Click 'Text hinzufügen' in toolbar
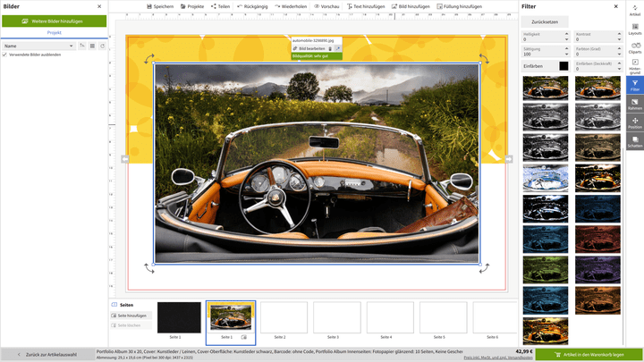 pyautogui.click(x=367, y=6)
